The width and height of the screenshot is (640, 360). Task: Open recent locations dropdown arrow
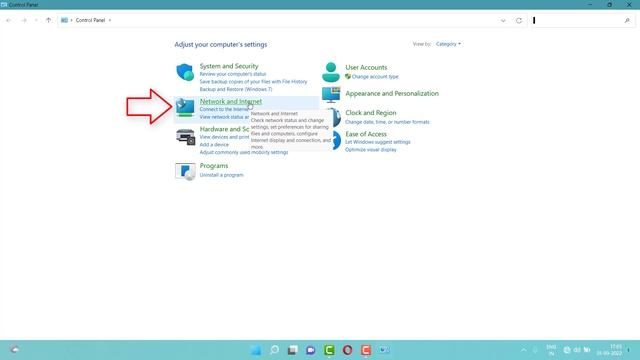coord(36,20)
